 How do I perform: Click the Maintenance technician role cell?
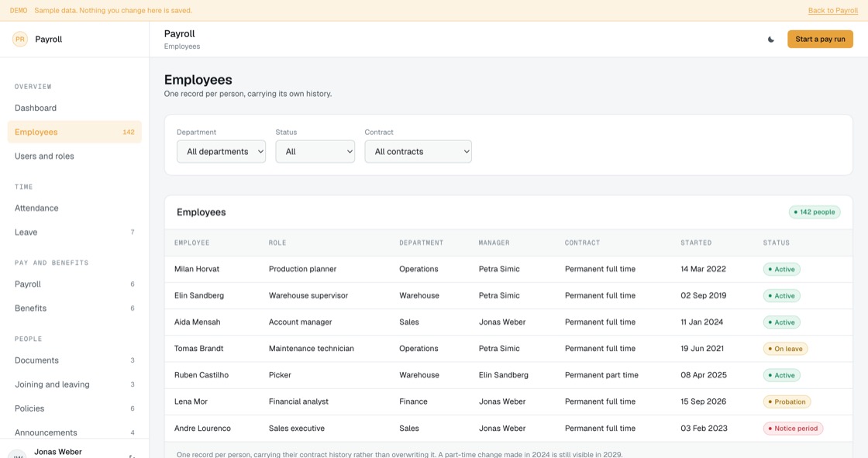pyautogui.click(x=311, y=349)
